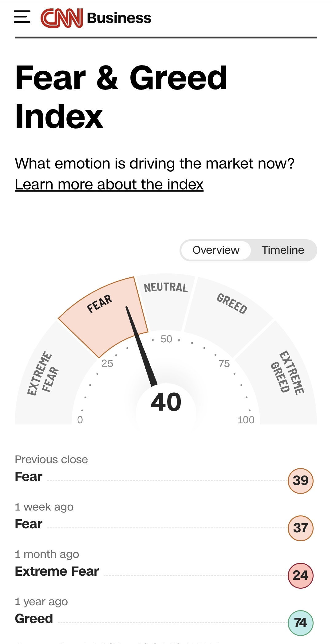The width and height of the screenshot is (332, 644).
Task: Open the hamburger navigation menu
Action: point(22,17)
